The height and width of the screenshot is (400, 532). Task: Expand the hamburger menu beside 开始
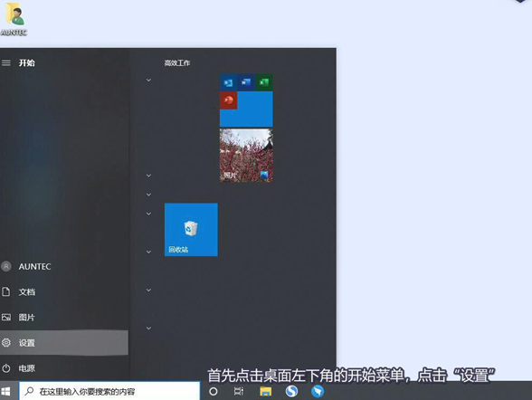(x=6, y=62)
